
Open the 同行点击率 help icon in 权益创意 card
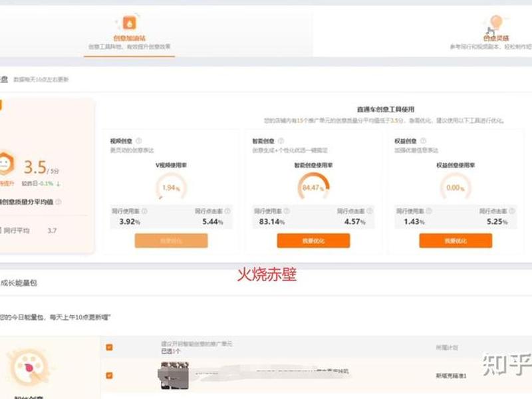pyautogui.click(x=511, y=211)
